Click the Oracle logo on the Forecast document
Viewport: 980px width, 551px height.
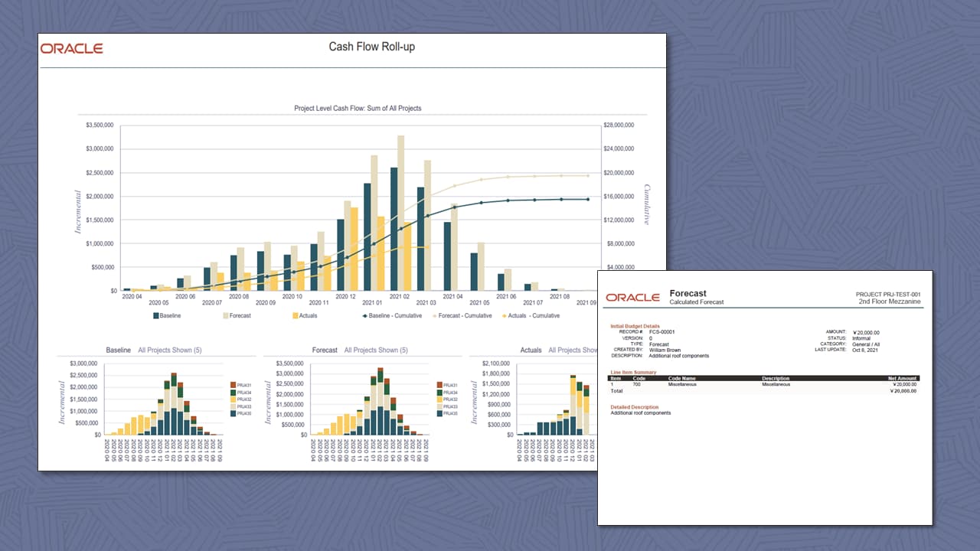(x=632, y=298)
